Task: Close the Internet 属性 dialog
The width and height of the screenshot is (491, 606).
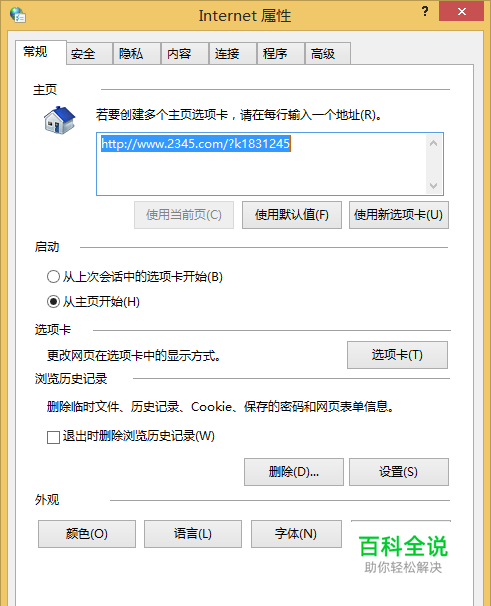Action: coord(461,11)
